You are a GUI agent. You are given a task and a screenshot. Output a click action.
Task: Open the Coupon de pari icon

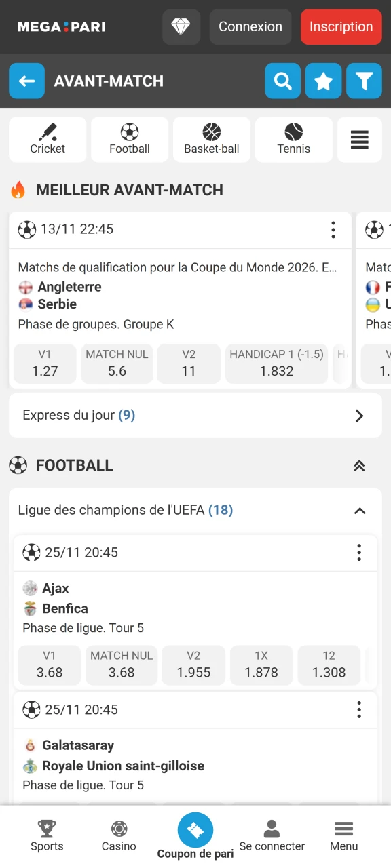(195, 829)
